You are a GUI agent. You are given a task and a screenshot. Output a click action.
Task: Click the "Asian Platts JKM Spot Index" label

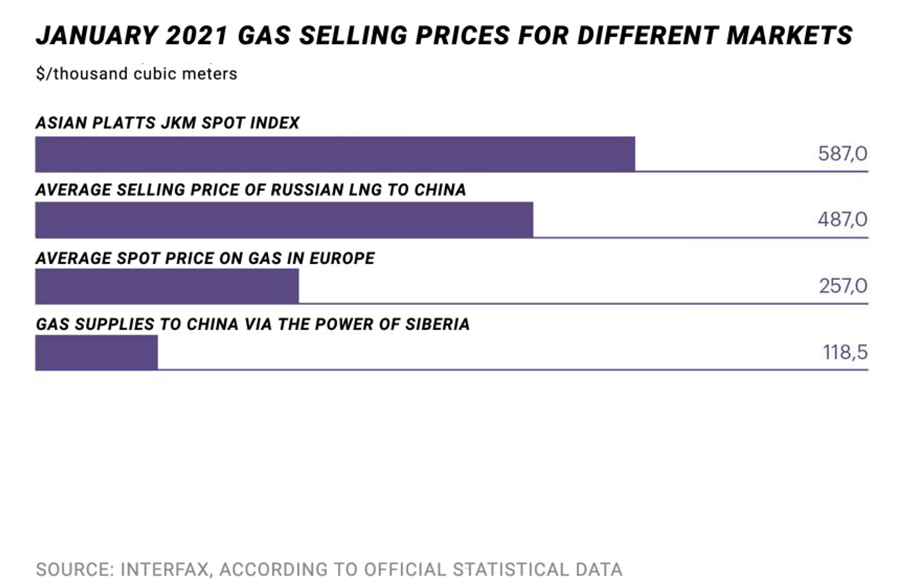click(167, 123)
